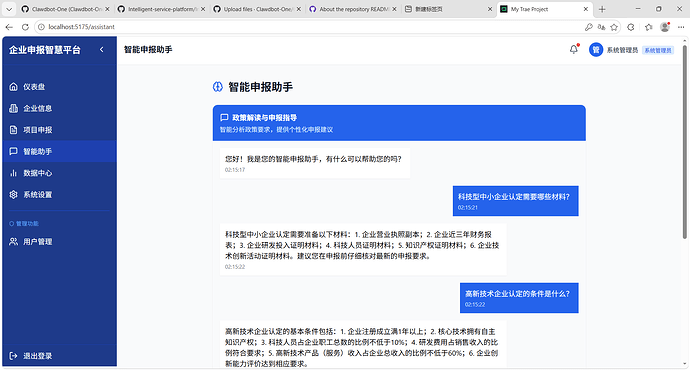The image size is (690, 370).
Task: Click the home icon beside 仪表盘
Action: pos(14,87)
